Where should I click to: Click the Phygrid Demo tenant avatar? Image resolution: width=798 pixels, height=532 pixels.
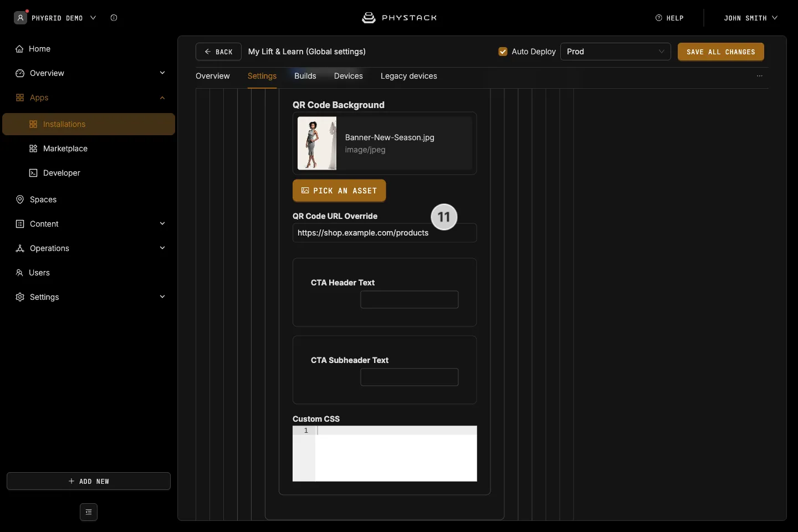[x=21, y=18]
